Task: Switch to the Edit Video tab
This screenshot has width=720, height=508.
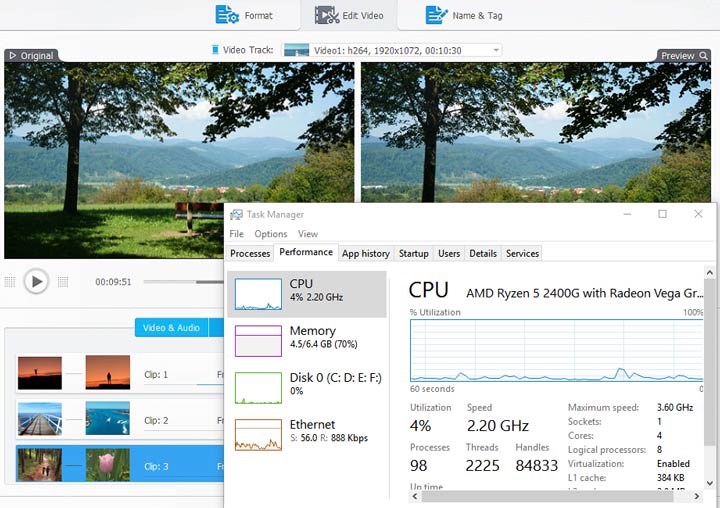Action: tap(349, 15)
